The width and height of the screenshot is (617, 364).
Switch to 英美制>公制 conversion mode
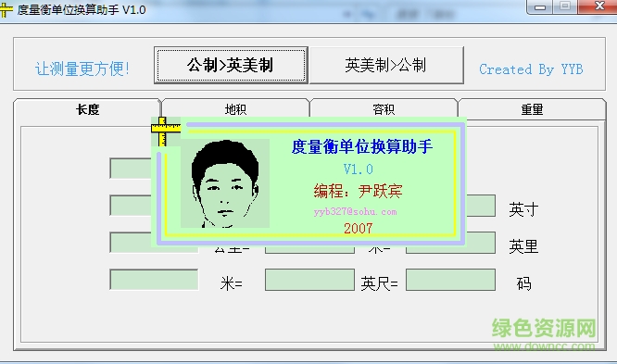click(x=386, y=66)
